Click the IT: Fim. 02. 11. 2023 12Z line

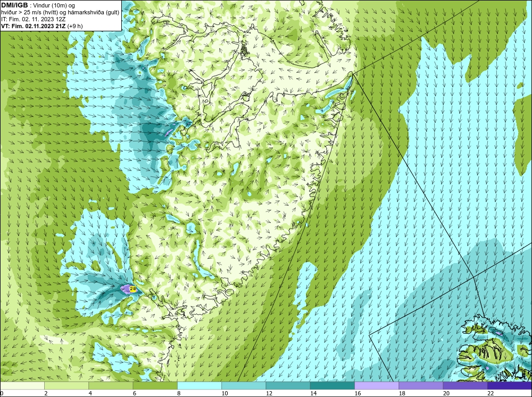pos(33,19)
